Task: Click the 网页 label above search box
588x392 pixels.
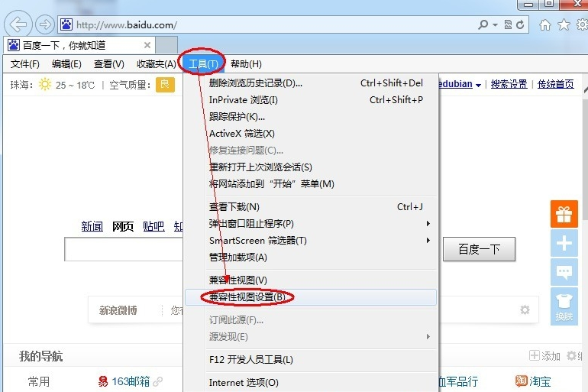Action: click(x=123, y=226)
